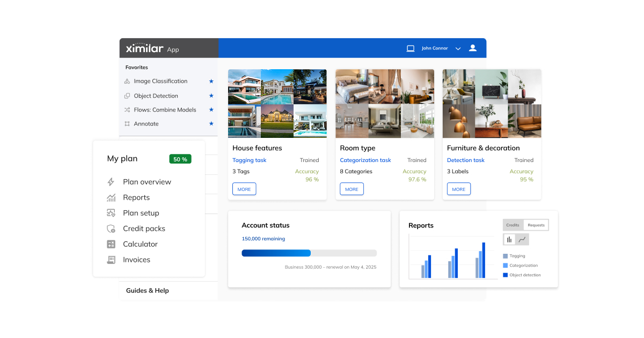Click the 96 % accuracy value
This screenshot has width=644, height=338.
tap(312, 180)
